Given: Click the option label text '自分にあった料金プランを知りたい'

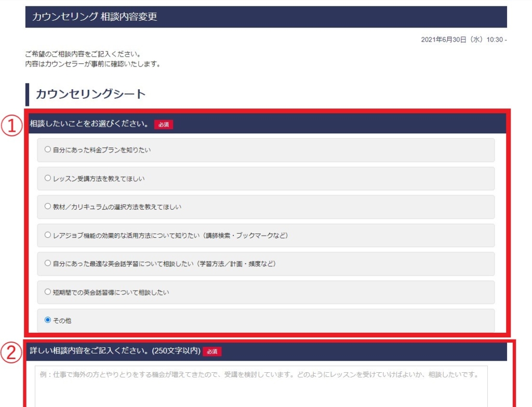Looking at the screenshot, I should (x=102, y=150).
